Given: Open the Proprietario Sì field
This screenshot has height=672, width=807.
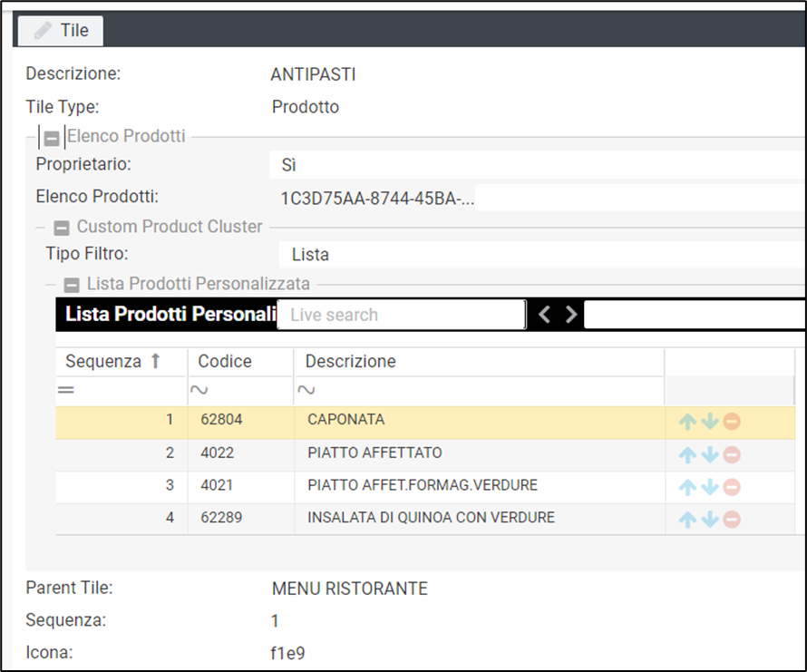Looking at the screenshot, I should [x=535, y=165].
